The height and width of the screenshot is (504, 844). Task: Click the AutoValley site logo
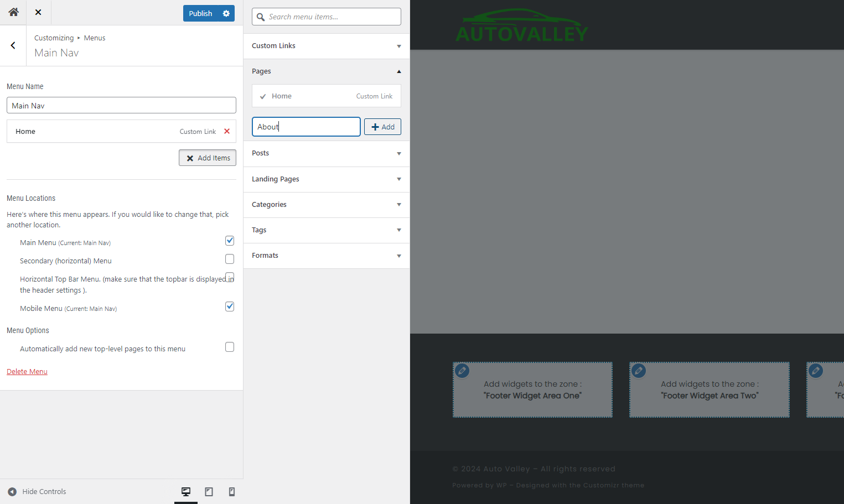point(521,25)
